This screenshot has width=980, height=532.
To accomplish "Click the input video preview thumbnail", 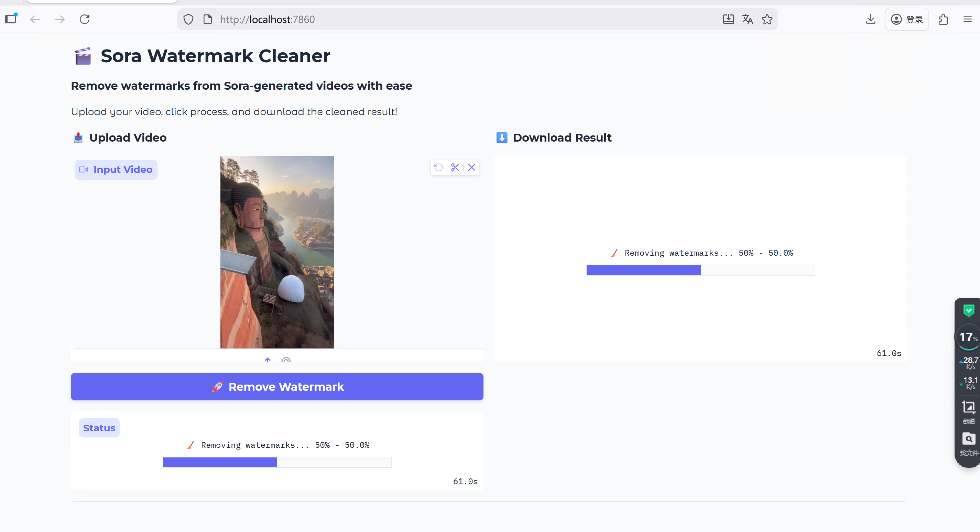I will pyautogui.click(x=277, y=252).
